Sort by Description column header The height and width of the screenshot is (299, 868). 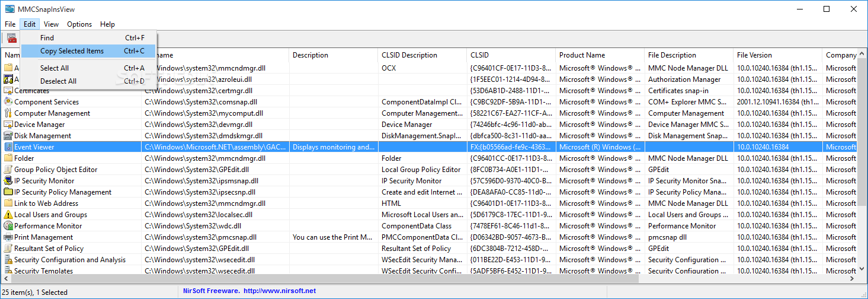coord(334,55)
